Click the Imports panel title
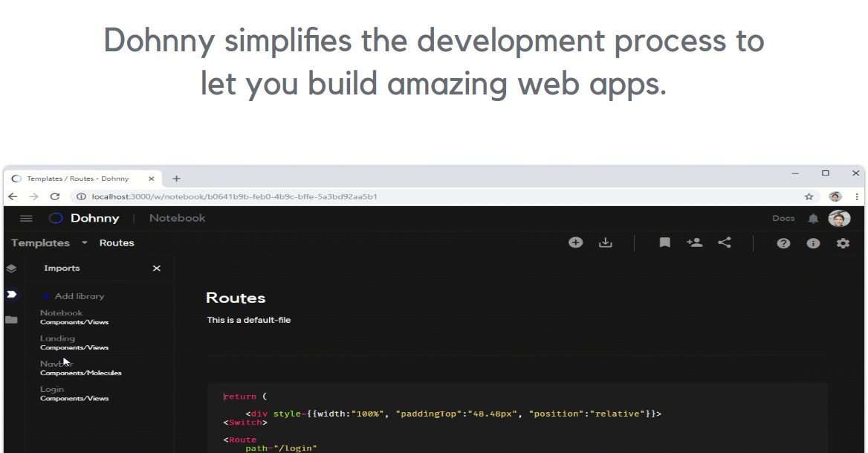 62,268
